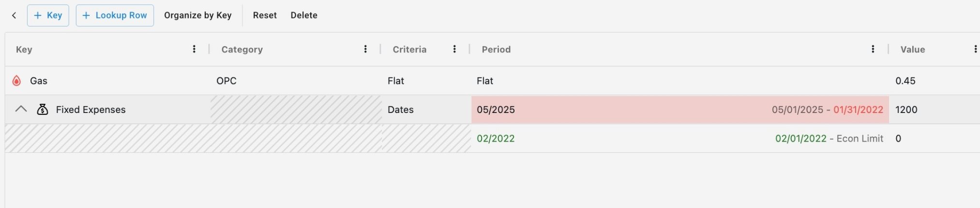The image size is (980, 208).
Task: Select the Dates criteria cell
Action: pyautogui.click(x=401, y=110)
